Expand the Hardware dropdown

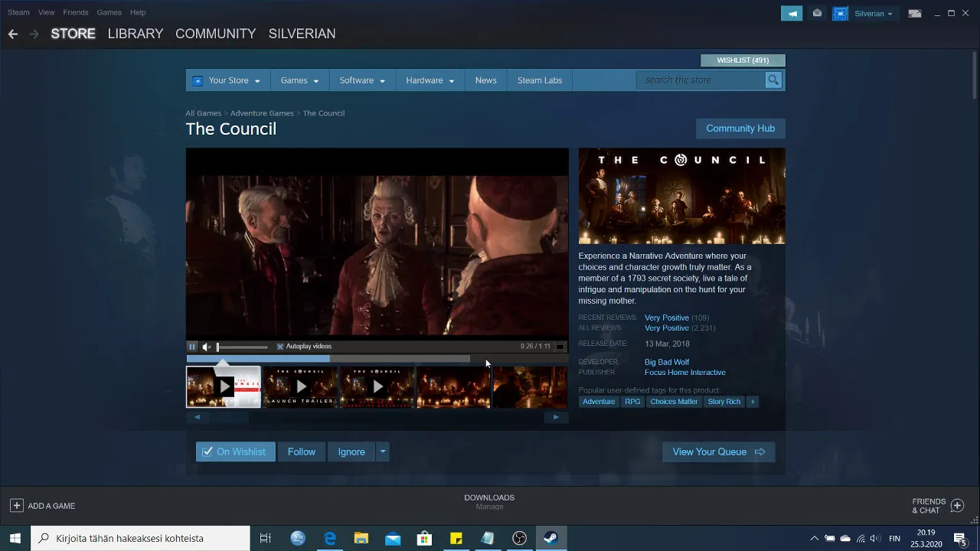point(430,80)
